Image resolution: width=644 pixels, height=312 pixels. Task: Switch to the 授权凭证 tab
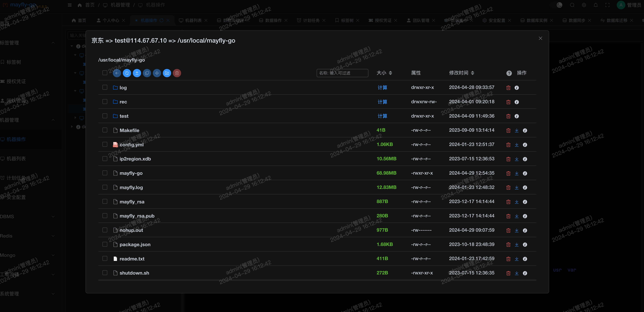tap(383, 20)
